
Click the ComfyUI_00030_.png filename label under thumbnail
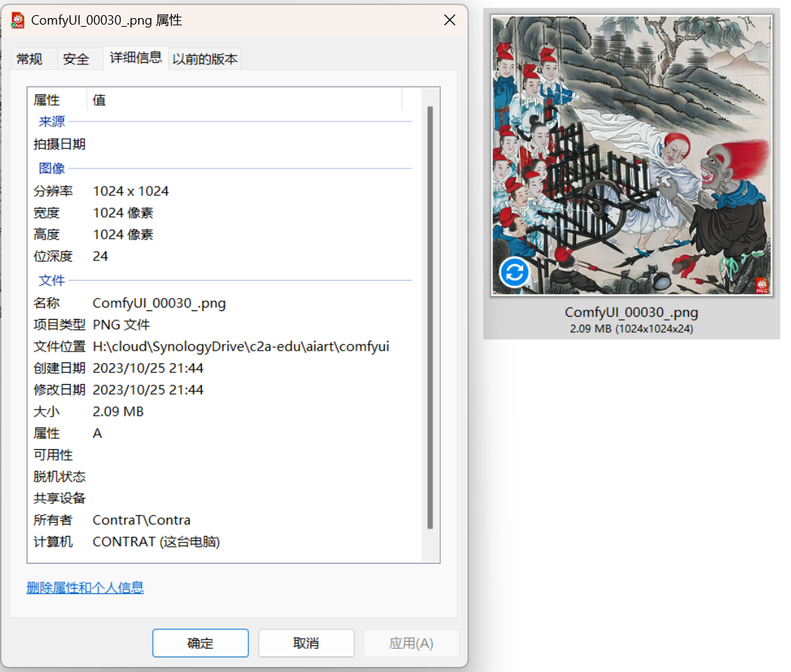click(x=631, y=312)
